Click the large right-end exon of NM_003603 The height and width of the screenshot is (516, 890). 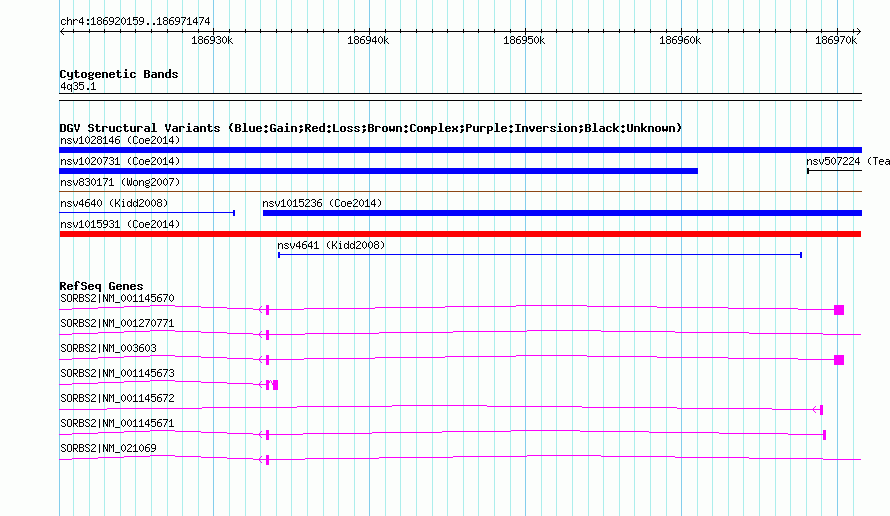[x=839, y=360]
